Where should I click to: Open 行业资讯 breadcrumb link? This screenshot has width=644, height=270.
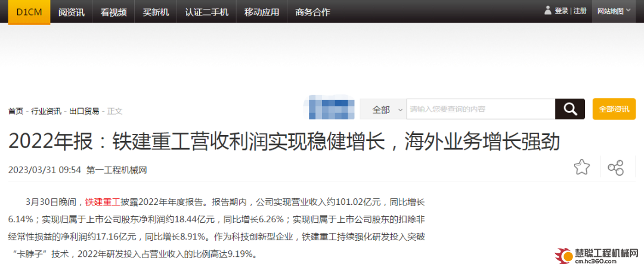pyautogui.click(x=46, y=111)
